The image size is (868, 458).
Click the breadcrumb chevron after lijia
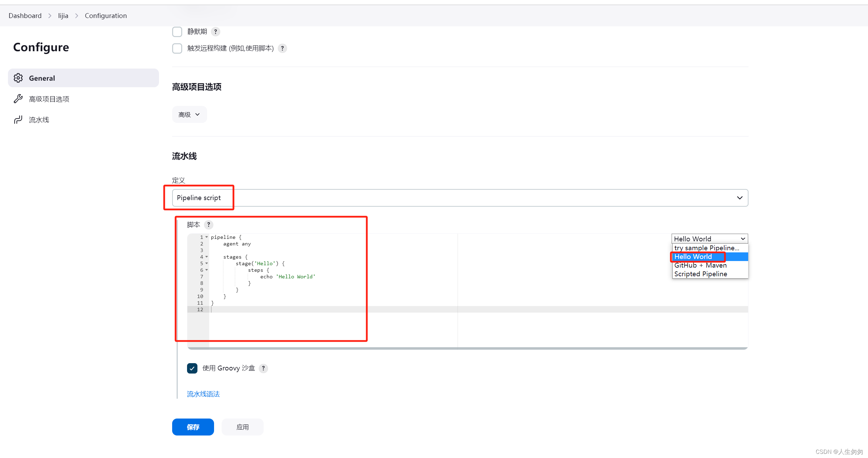click(x=77, y=16)
